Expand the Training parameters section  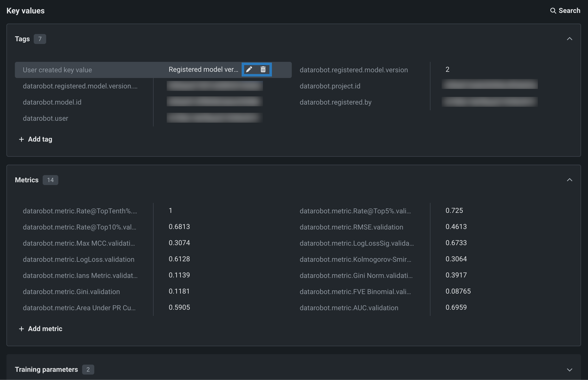[x=569, y=370]
